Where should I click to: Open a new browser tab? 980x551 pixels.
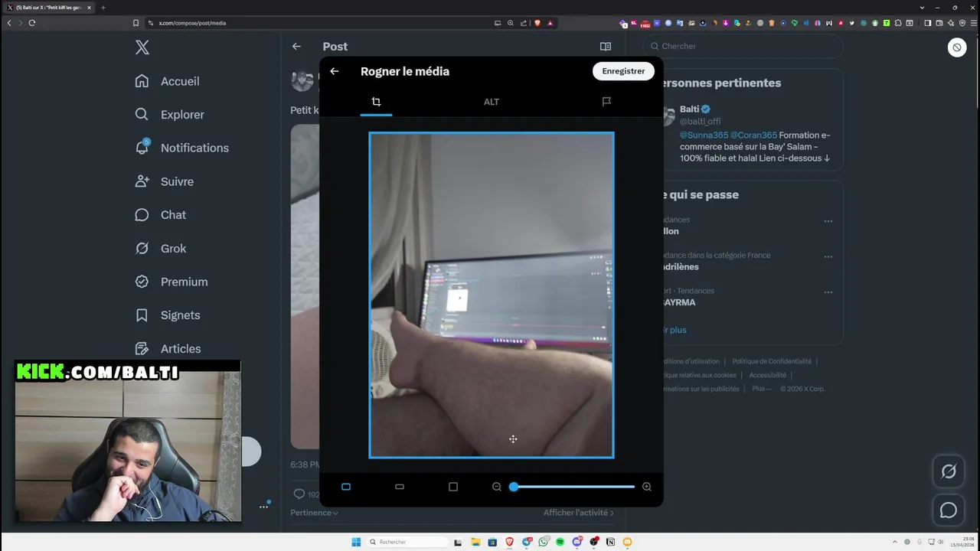click(103, 8)
